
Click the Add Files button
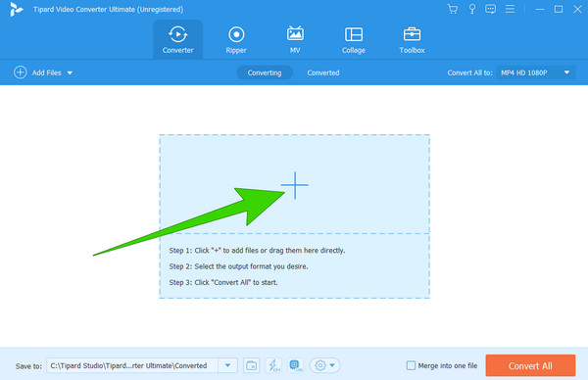(x=37, y=72)
